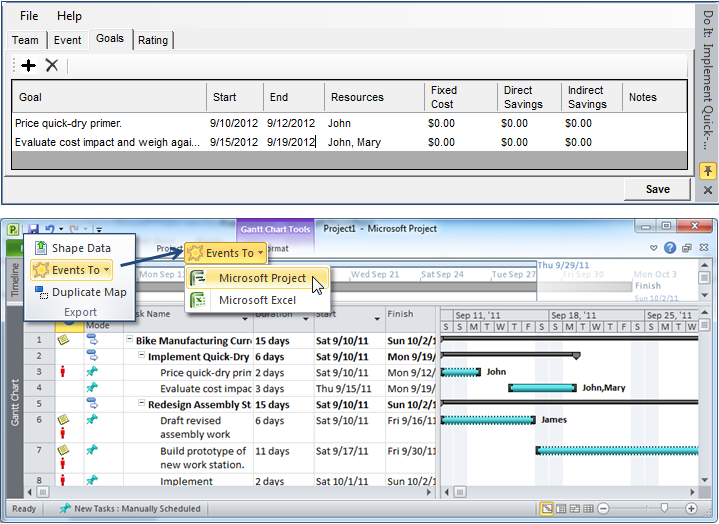Open the Task Name column filter dropdown

point(245,319)
